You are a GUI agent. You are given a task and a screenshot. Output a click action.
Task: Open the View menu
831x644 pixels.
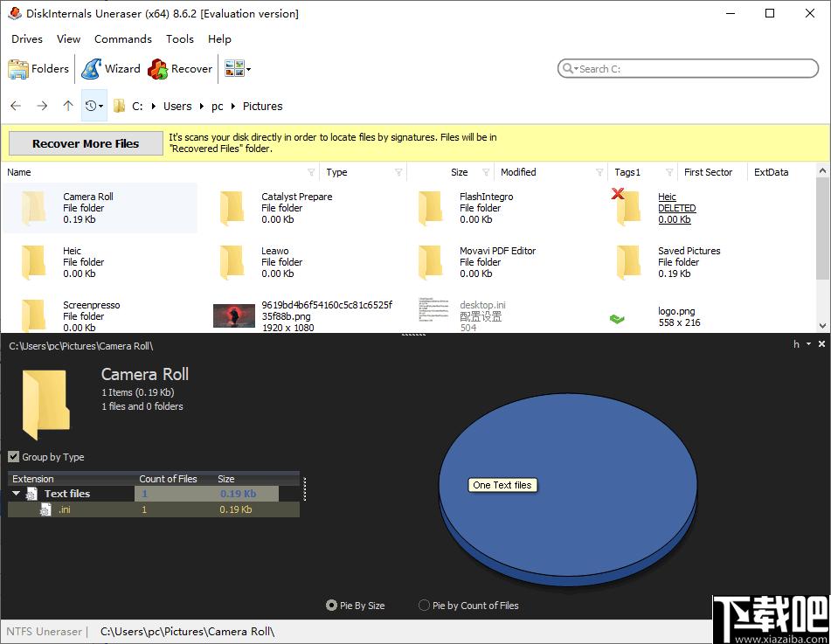point(68,39)
